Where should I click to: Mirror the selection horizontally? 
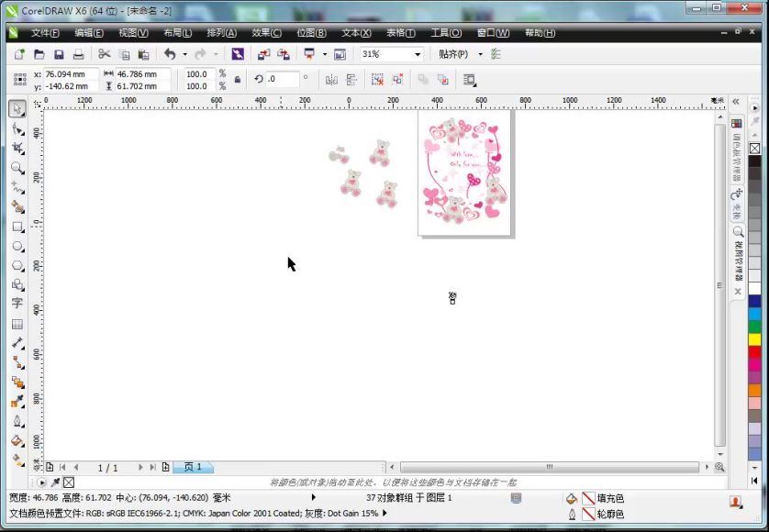[x=331, y=80]
